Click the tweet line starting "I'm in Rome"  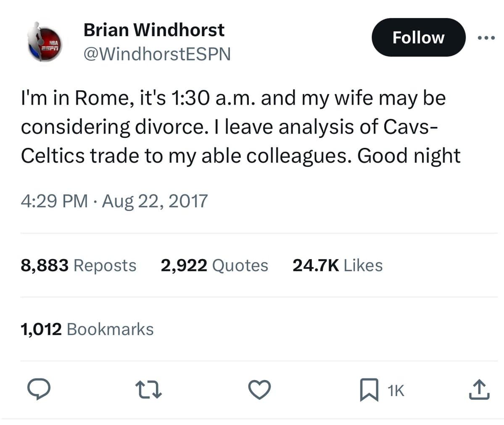tap(233, 98)
